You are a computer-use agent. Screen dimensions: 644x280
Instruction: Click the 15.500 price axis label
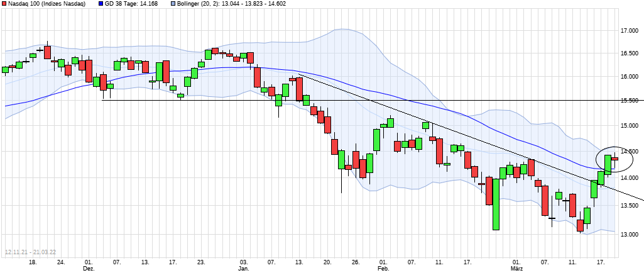tap(630, 100)
